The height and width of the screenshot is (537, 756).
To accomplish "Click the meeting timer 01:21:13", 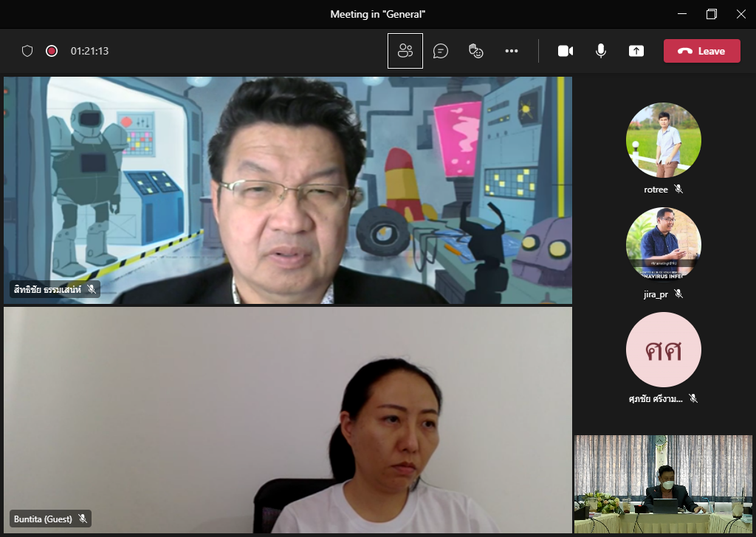I will [89, 51].
